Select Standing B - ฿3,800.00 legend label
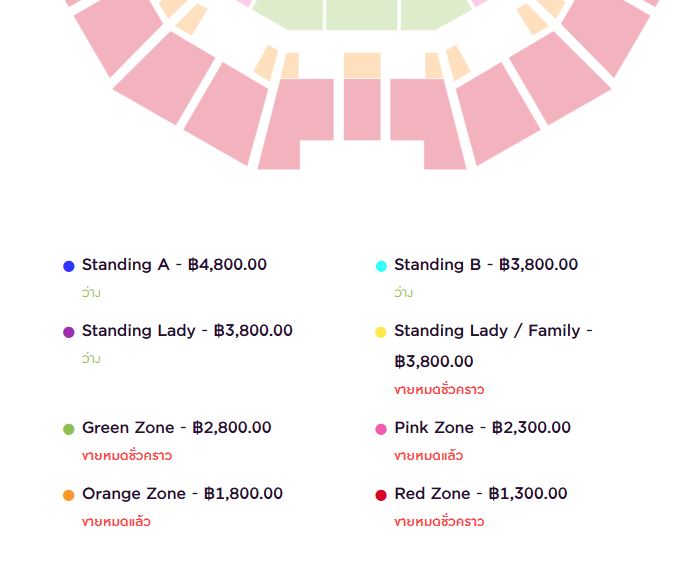This screenshot has height=565, width=685. [x=486, y=265]
